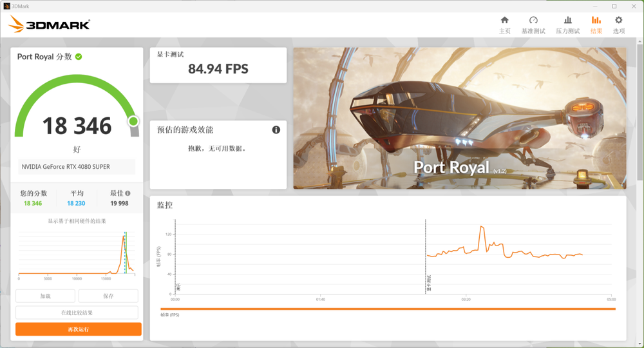
Task: Click the NVIDIA GeForce RTX 4080 SUPER field
Action: [77, 167]
